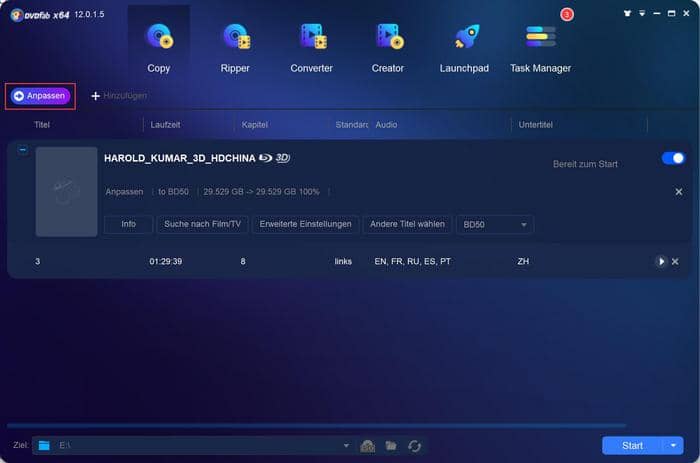Image resolution: width=700 pixels, height=463 pixels.
Task: Click the DVDFab logo icon
Action: [x=17, y=15]
